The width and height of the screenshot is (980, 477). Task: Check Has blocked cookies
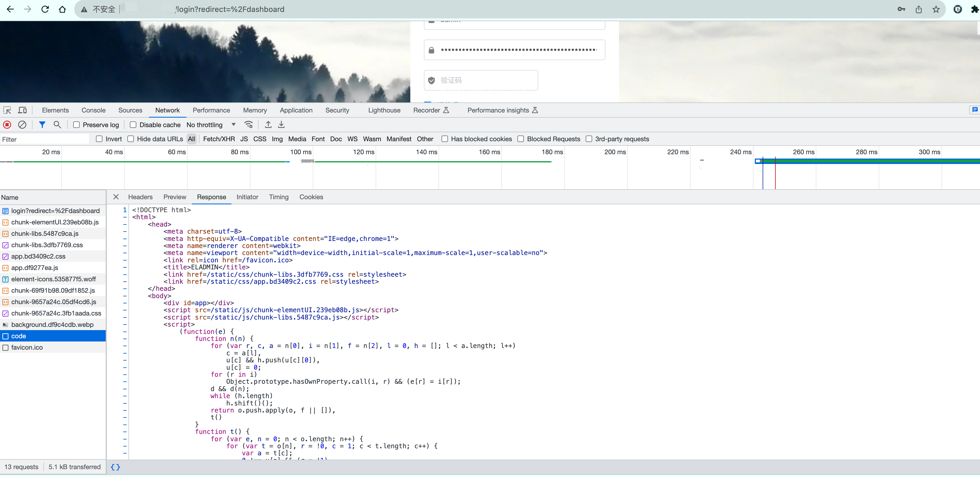point(445,139)
